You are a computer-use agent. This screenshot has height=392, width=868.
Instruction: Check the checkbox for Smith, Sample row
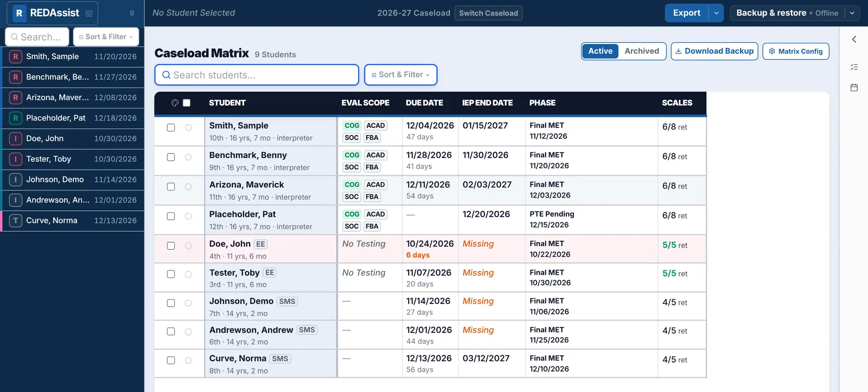pyautogui.click(x=171, y=128)
